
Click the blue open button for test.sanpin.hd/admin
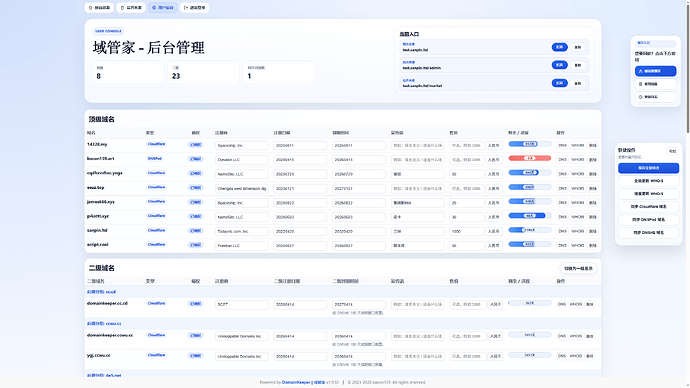(559, 65)
